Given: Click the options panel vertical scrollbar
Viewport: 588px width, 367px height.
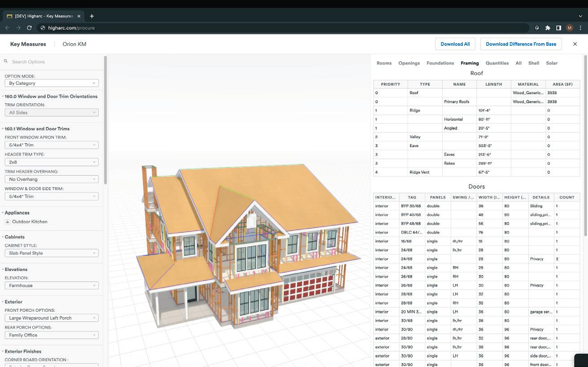Looking at the screenshot, I should pyautogui.click(x=105, y=120).
